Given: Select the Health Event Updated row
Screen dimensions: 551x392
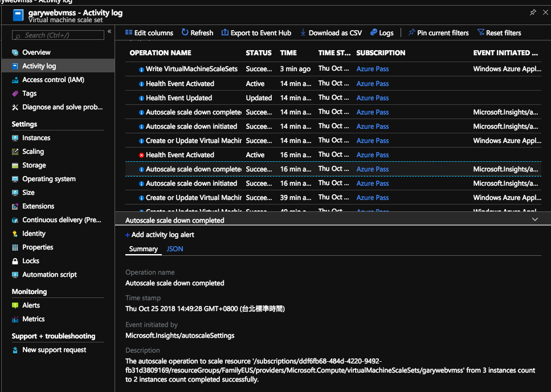Looking at the screenshot, I should 333,98.
